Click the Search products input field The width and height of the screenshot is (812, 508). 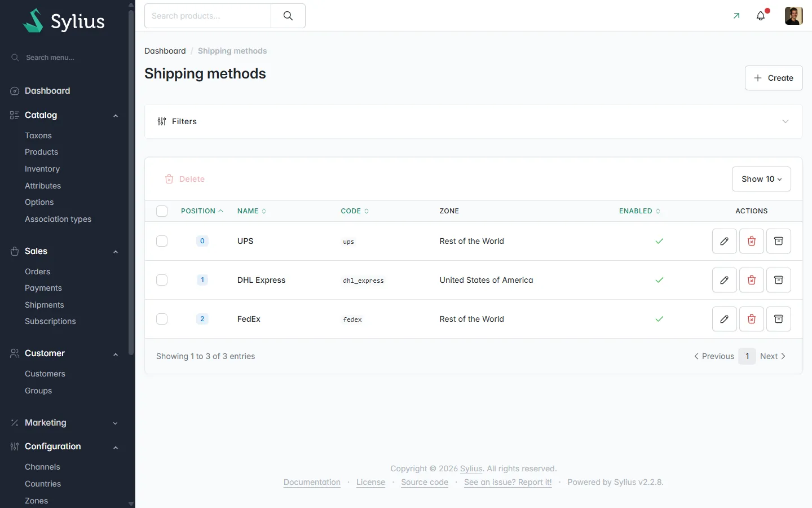(x=208, y=16)
